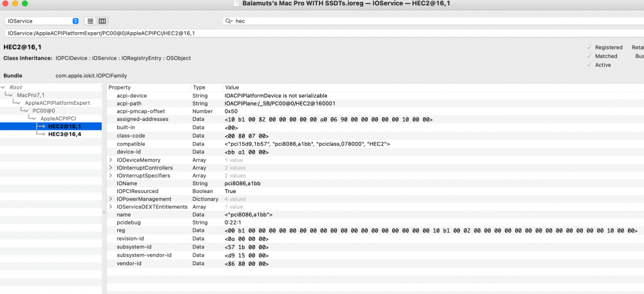Screen dimensions: 644x294
Task: Click the vendor-id value <86 80 00 00>
Action: [x=247, y=264]
